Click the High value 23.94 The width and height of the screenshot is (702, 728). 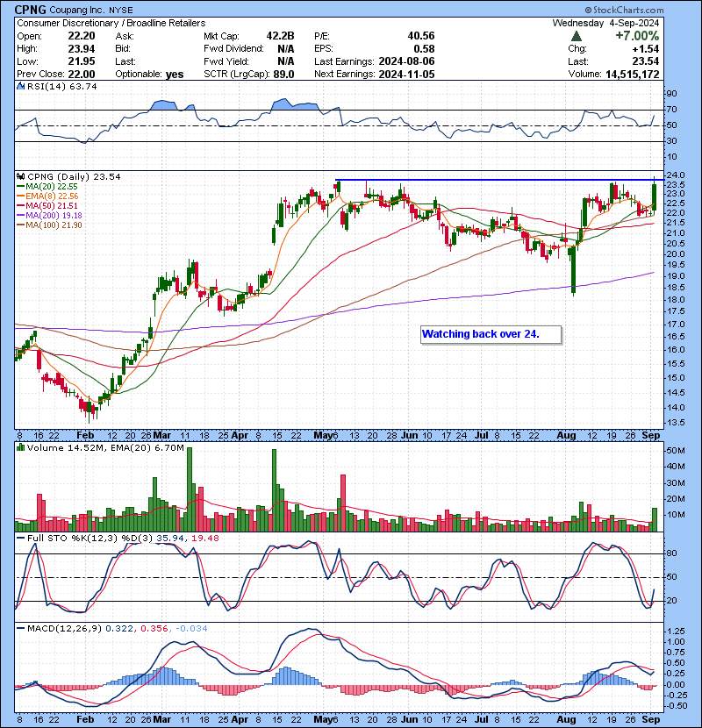[x=82, y=49]
